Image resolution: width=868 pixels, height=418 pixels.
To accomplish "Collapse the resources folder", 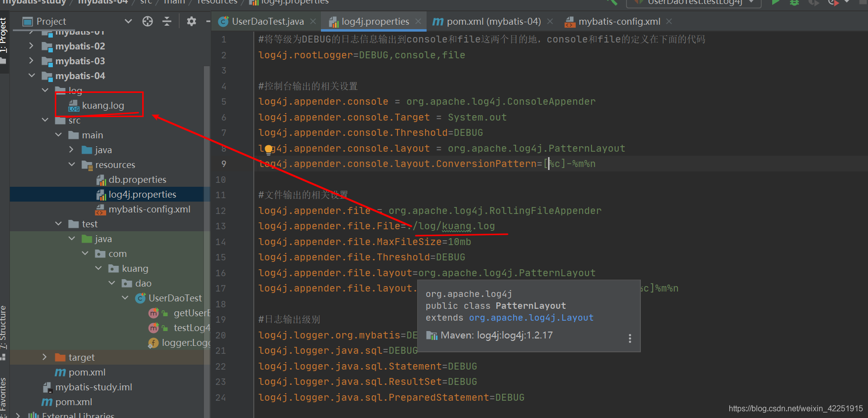I will [x=72, y=165].
